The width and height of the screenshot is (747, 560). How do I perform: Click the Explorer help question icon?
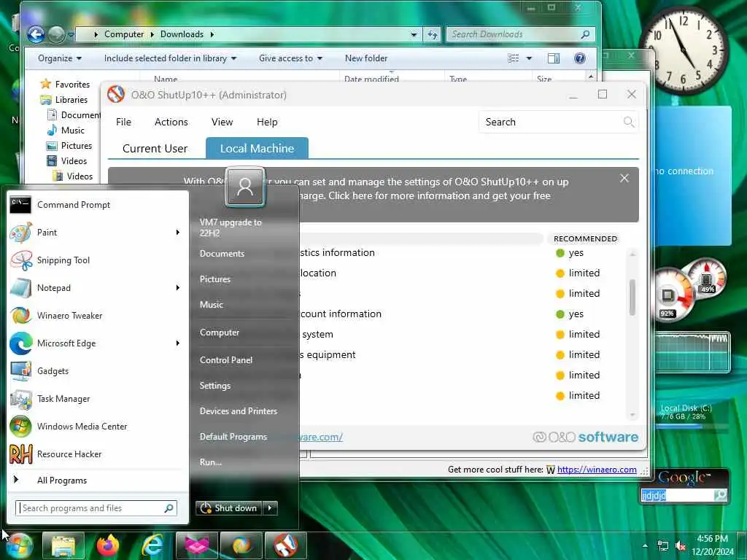coord(580,58)
